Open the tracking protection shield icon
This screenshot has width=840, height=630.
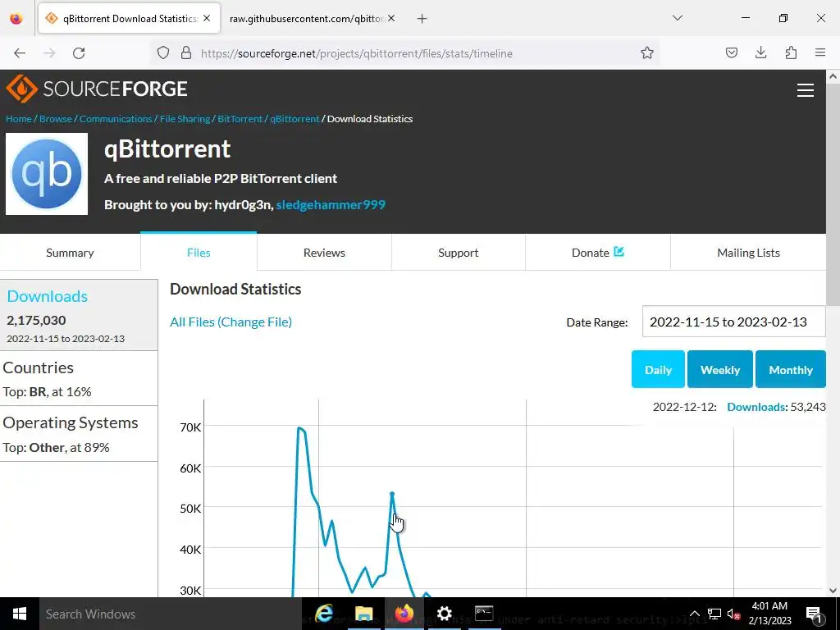pos(163,53)
